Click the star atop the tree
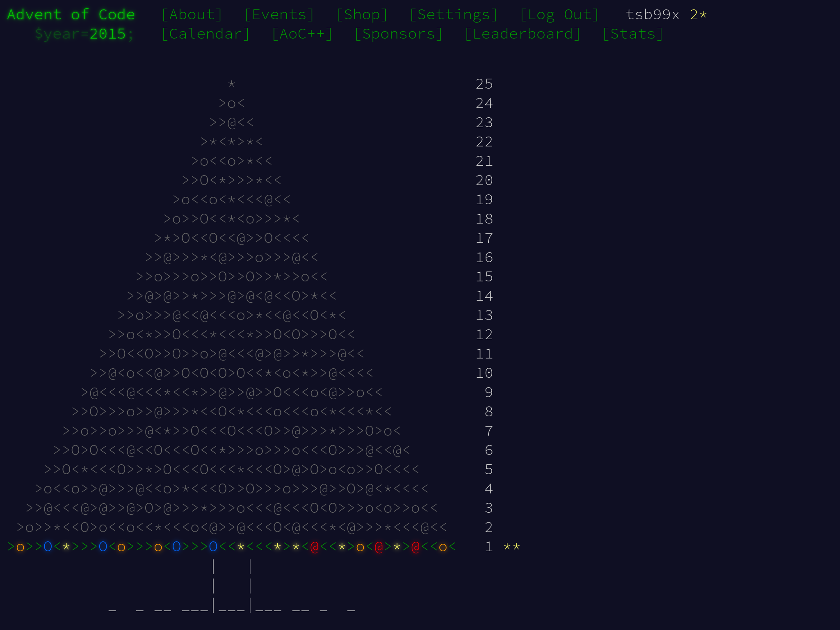Screen dimensions: 840x630 click(x=232, y=84)
